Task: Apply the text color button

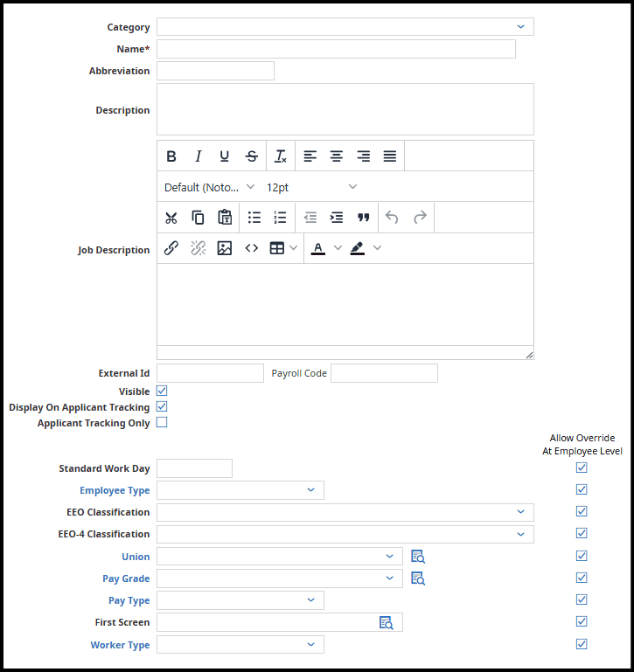Action: click(x=317, y=248)
